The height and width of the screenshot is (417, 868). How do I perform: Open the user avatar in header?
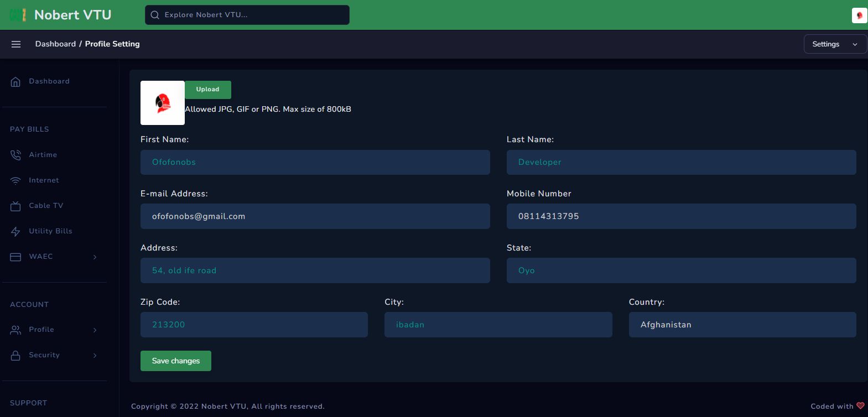[x=859, y=15]
